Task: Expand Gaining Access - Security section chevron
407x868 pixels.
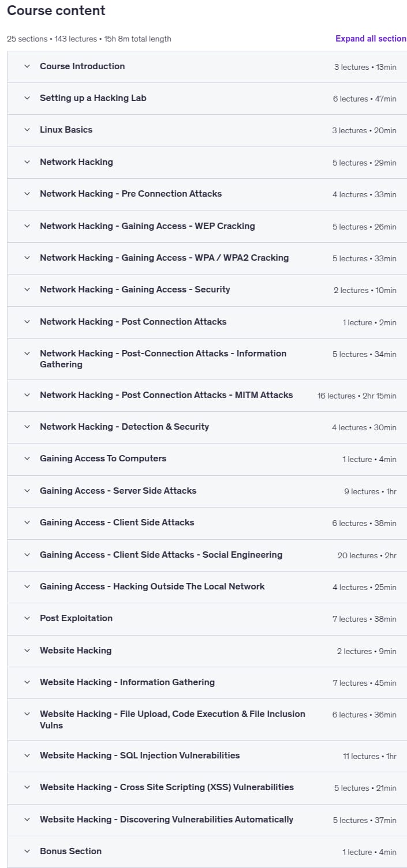Action: (27, 290)
